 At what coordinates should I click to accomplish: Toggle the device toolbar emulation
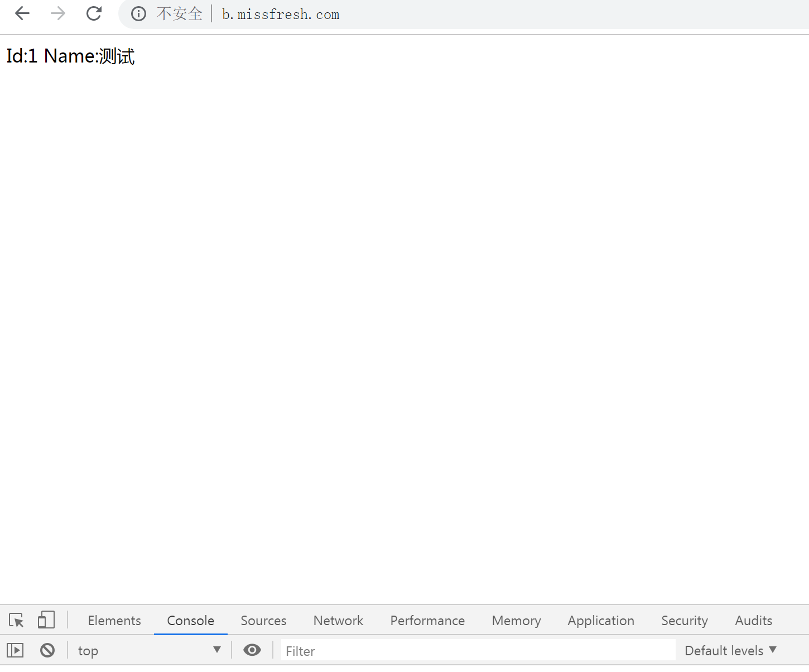(46, 620)
